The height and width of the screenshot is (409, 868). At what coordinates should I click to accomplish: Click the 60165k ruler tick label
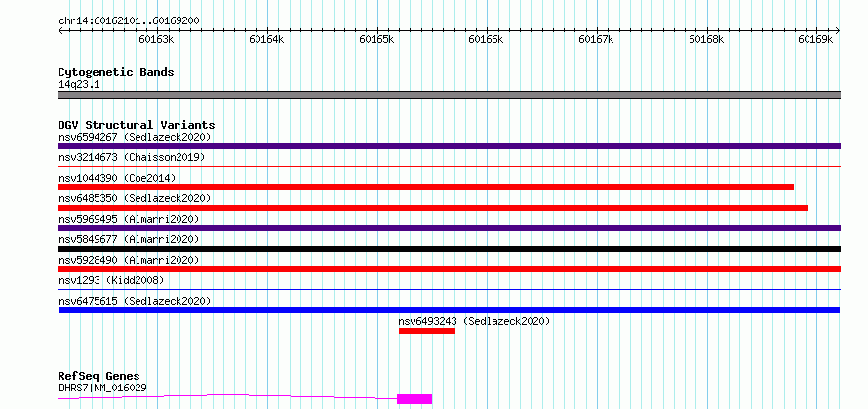[x=376, y=40]
